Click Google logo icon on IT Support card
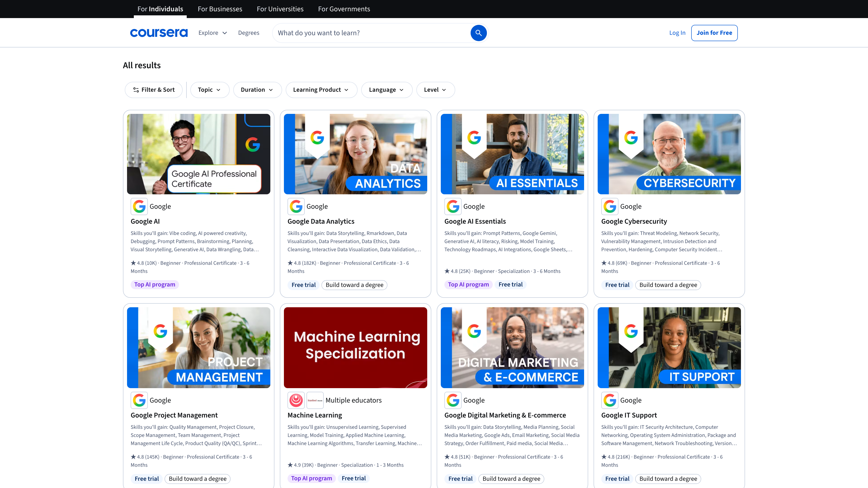Viewport: 868px width, 488px height. point(610,400)
